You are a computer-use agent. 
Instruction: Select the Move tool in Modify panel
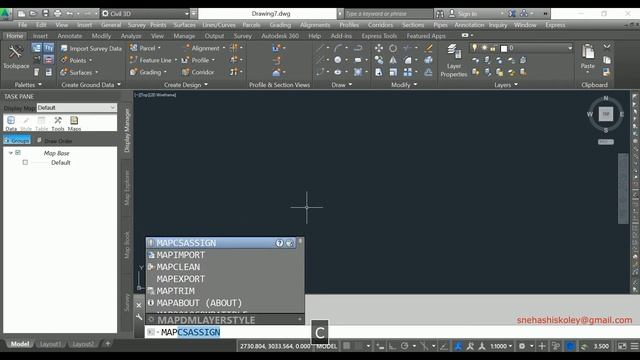(379, 48)
